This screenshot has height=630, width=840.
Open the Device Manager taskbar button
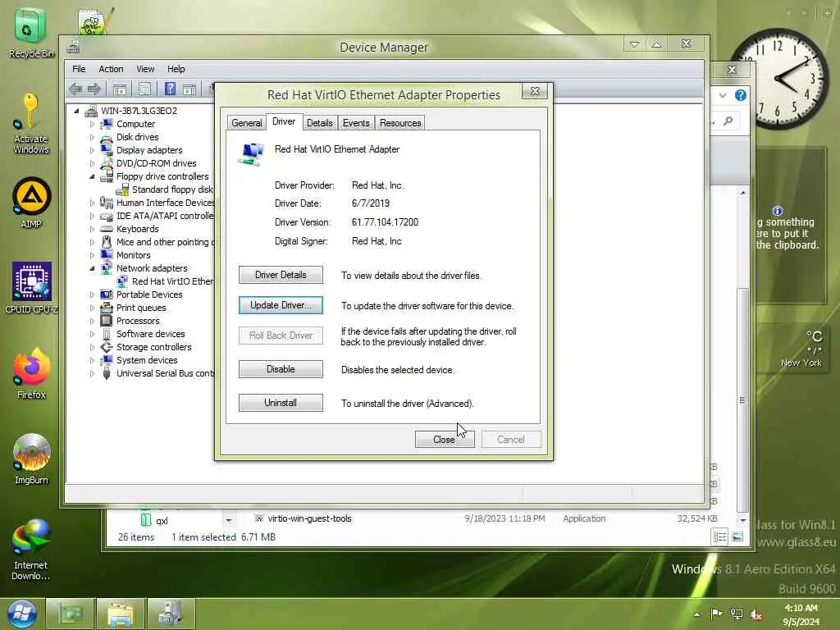[x=171, y=614]
